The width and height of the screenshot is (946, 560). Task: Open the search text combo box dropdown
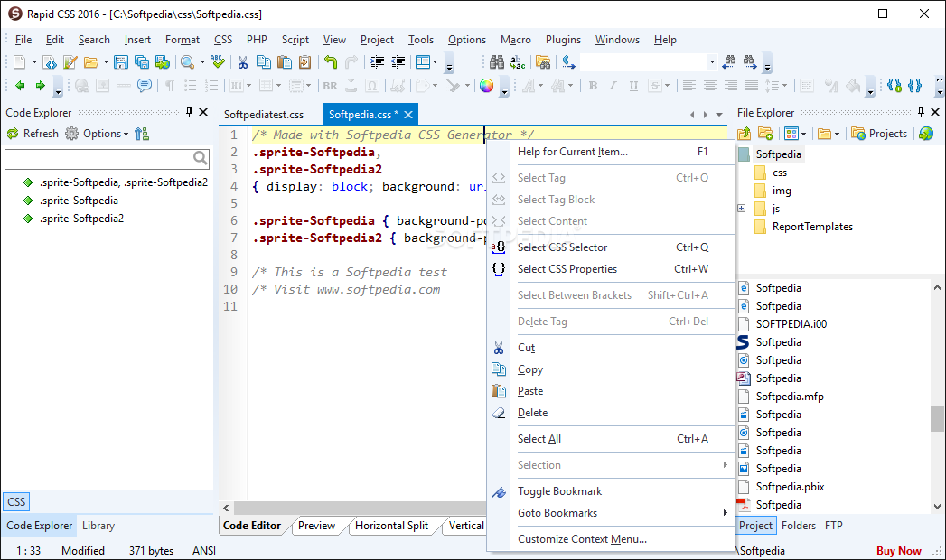[712, 62]
